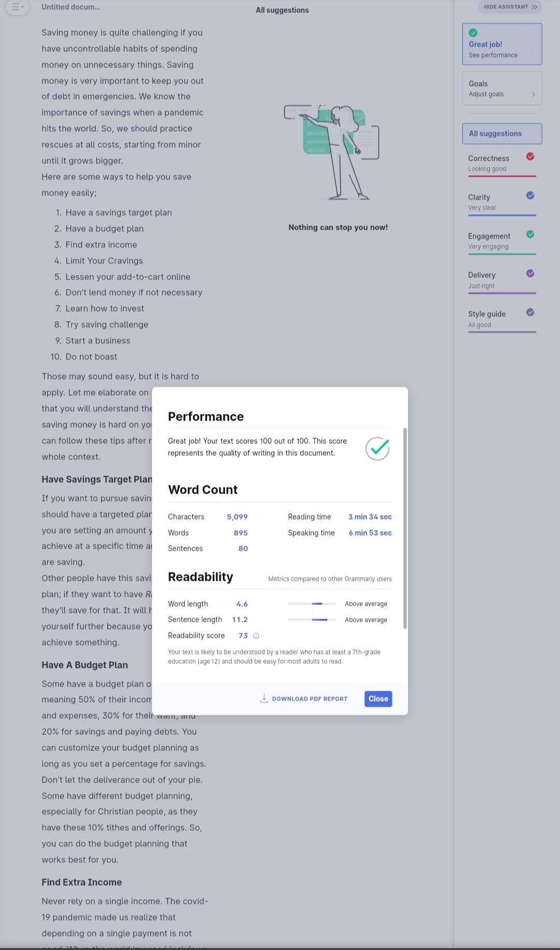
Task: Click the purple Delivery check icon
Action: tap(530, 273)
